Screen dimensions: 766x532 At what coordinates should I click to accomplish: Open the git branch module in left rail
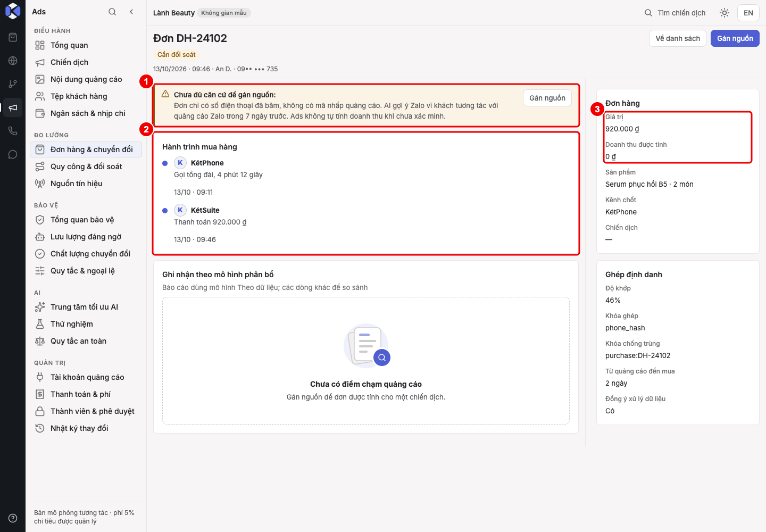13,84
